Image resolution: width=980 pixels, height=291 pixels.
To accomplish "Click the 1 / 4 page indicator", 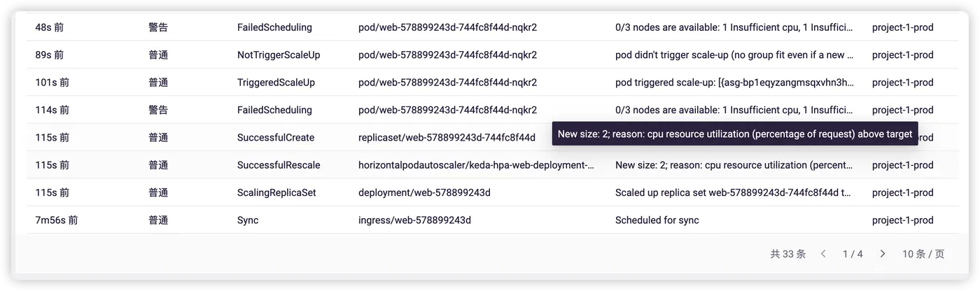I will (x=853, y=254).
